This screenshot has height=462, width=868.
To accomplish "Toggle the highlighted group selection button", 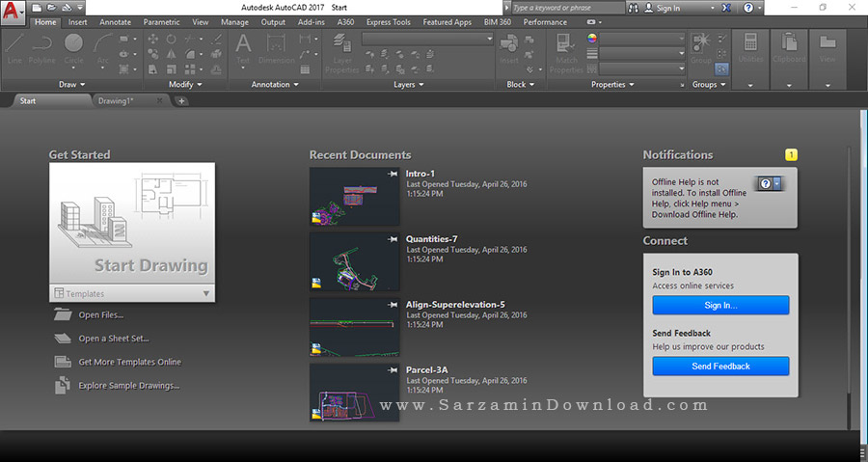I will pos(721,69).
